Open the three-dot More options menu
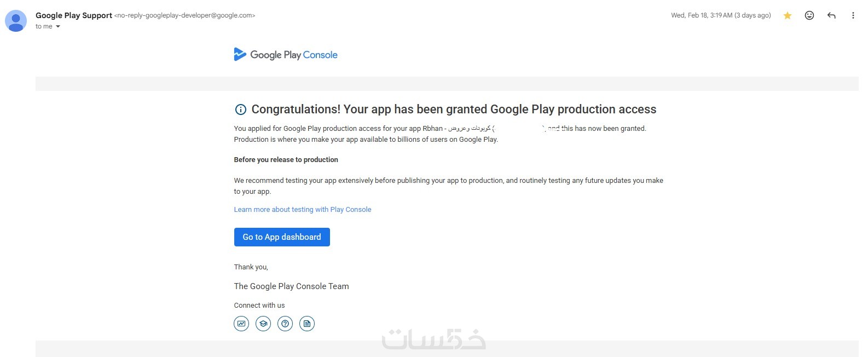The height and width of the screenshot is (357, 868). [853, 16]
